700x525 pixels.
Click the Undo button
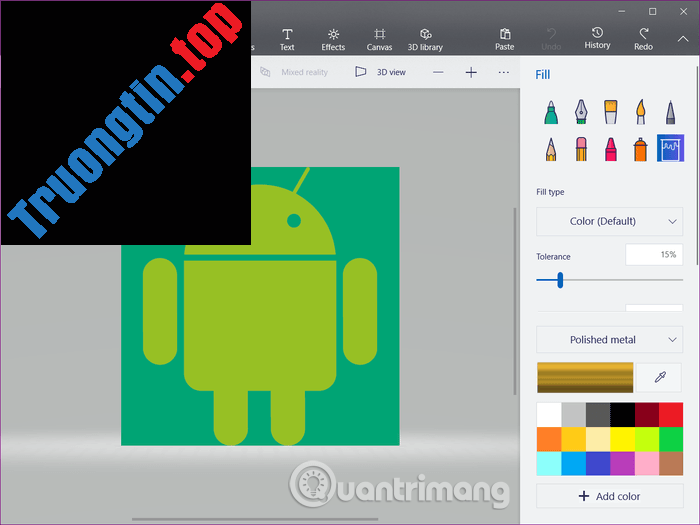click(x=551, y=39)
